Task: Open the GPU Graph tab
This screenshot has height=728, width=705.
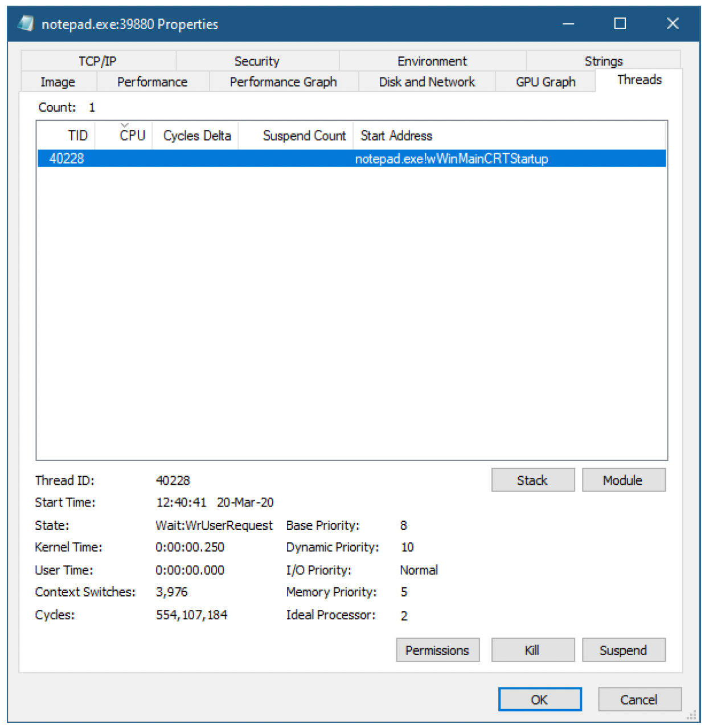Action: coord(546,81)
